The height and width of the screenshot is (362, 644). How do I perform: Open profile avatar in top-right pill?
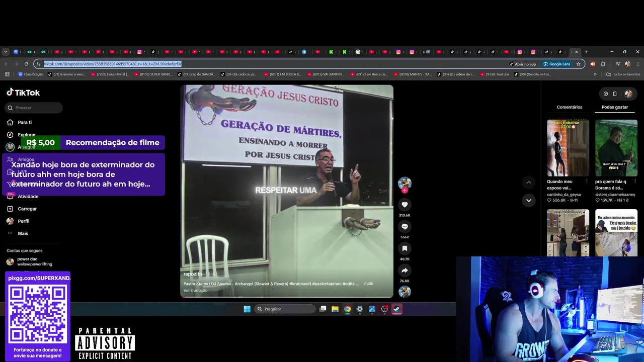[x=628, y=94]
